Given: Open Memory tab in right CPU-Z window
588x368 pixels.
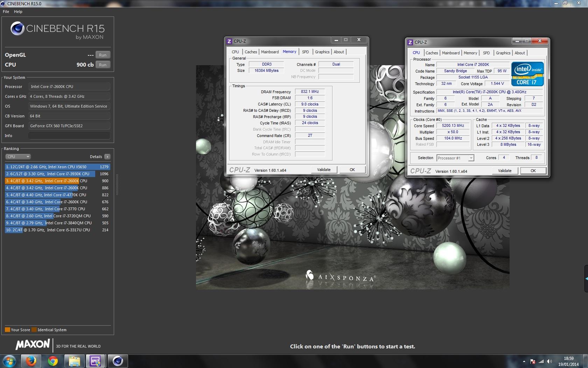Looking at the screenshot, I should pos(470,53).
